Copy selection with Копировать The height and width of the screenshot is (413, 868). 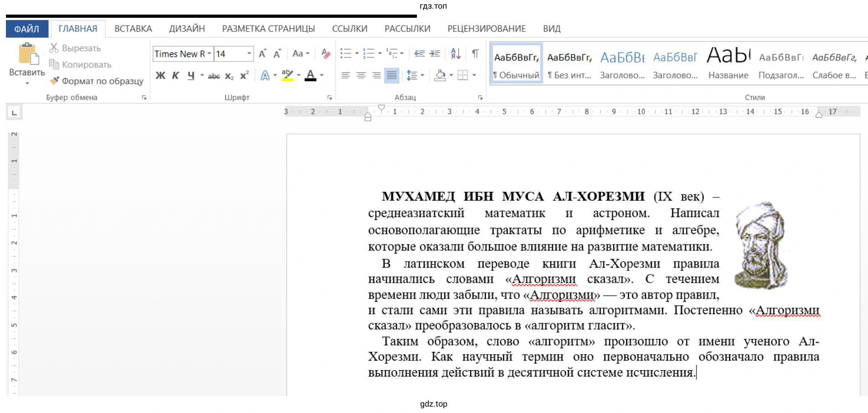tap(80, 64)
